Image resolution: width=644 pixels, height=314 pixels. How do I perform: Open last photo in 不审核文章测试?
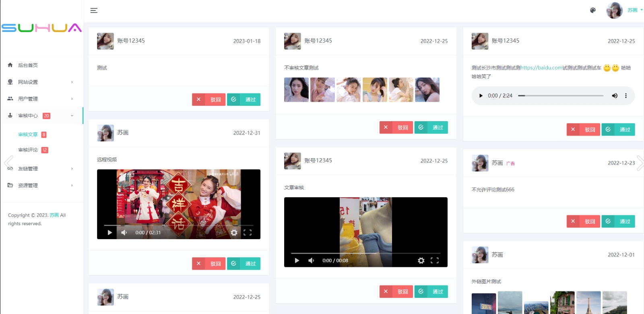[427, 90]
